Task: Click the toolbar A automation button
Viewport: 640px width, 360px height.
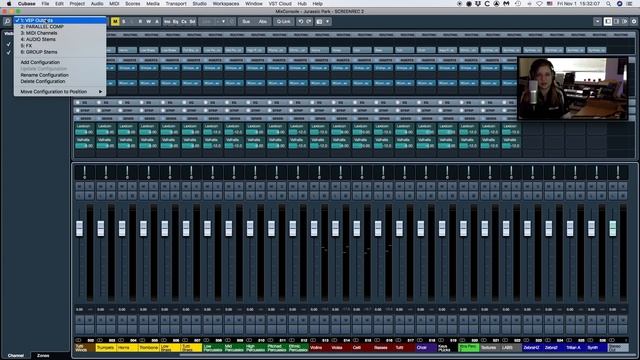Action: click(157, 21)
